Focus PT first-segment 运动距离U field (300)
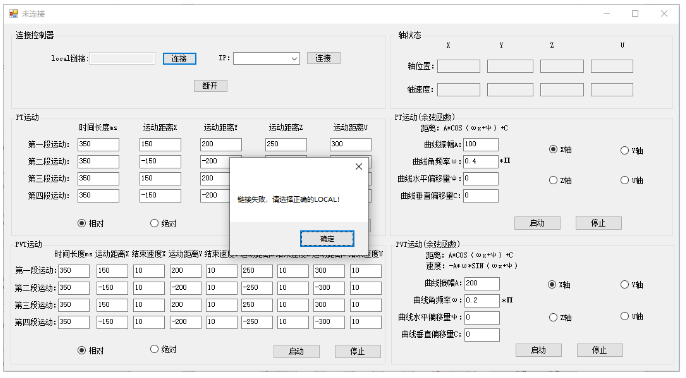Viewport: 686px width, 378px height. coord(351,144)
